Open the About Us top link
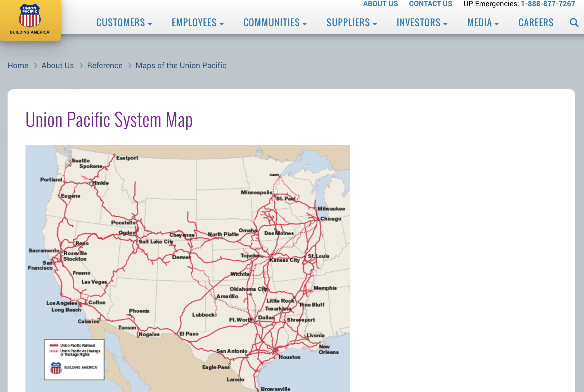 pyautogui.click(x=380, y=4)
